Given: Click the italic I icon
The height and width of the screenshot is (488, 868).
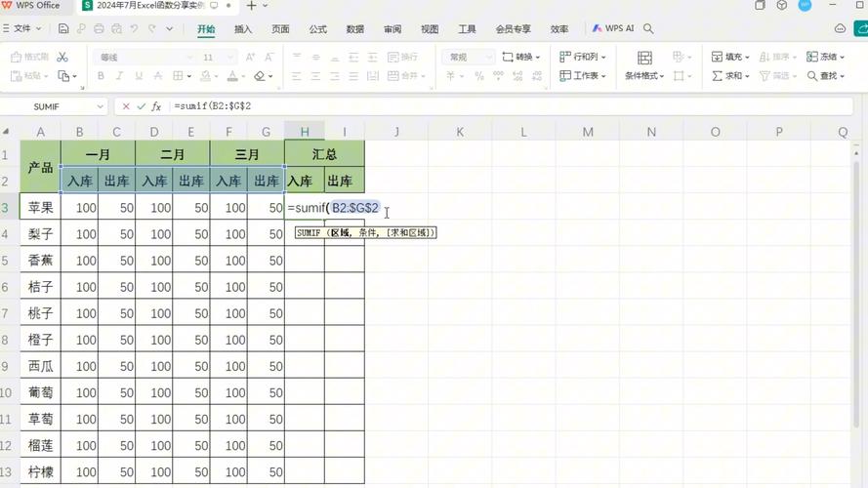Looking at the screenshot, I should [x=119, y=76].
